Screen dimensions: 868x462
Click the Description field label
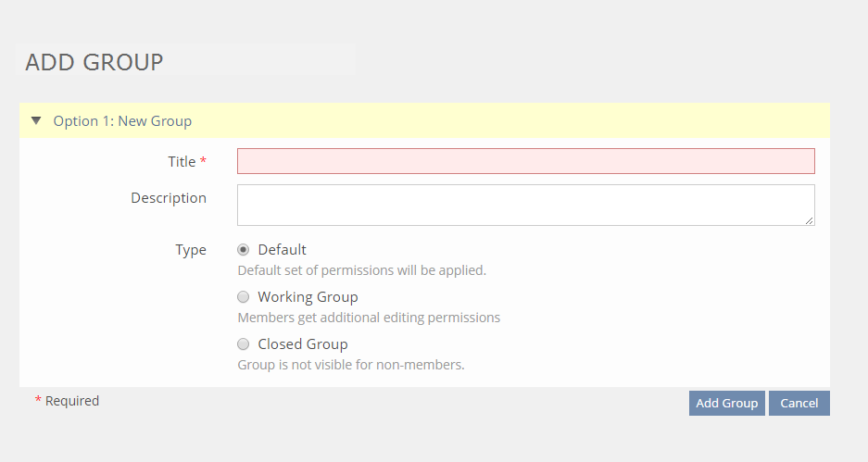coord(169,198)
